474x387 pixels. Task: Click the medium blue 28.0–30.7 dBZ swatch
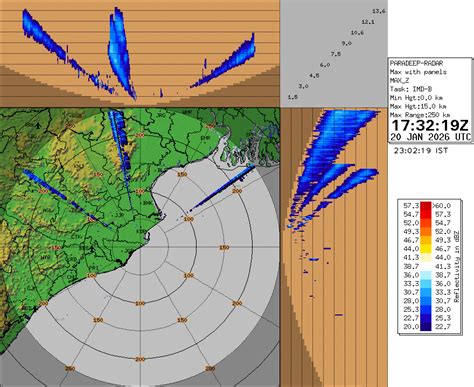point(426,301)
